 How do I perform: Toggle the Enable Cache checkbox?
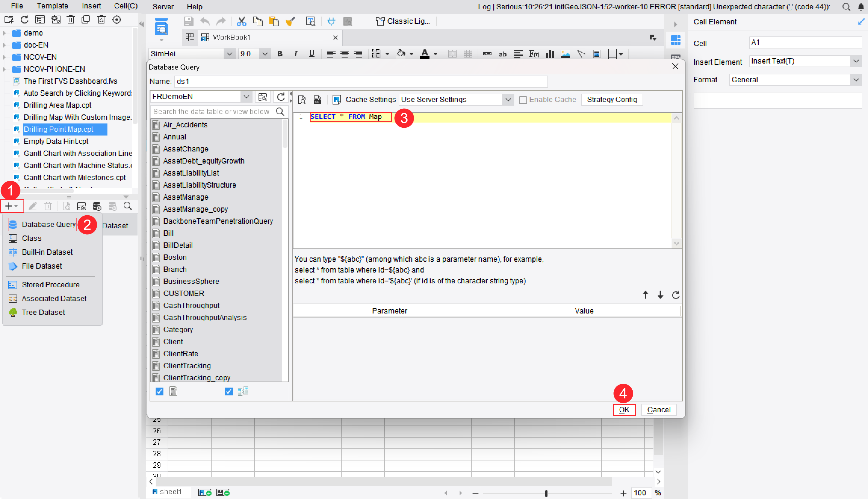523,100
